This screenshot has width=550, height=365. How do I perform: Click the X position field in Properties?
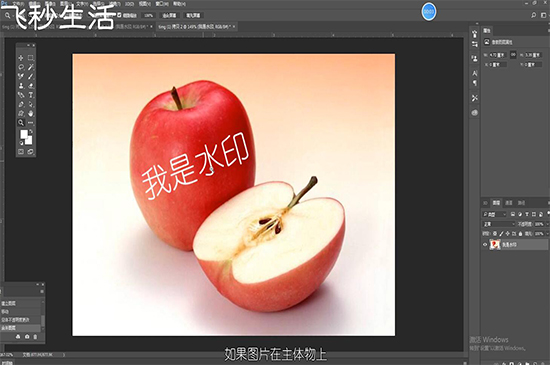(x=498, y=65)
